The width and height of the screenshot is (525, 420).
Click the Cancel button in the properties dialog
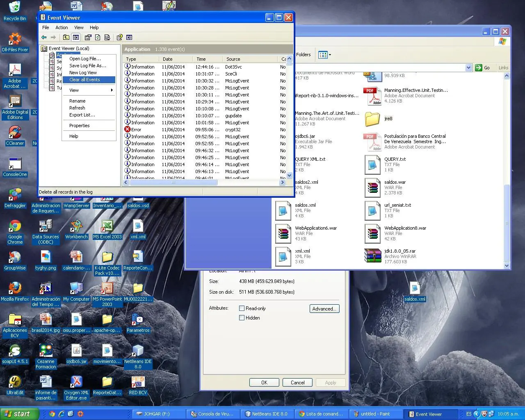click(x=297, y=382)
